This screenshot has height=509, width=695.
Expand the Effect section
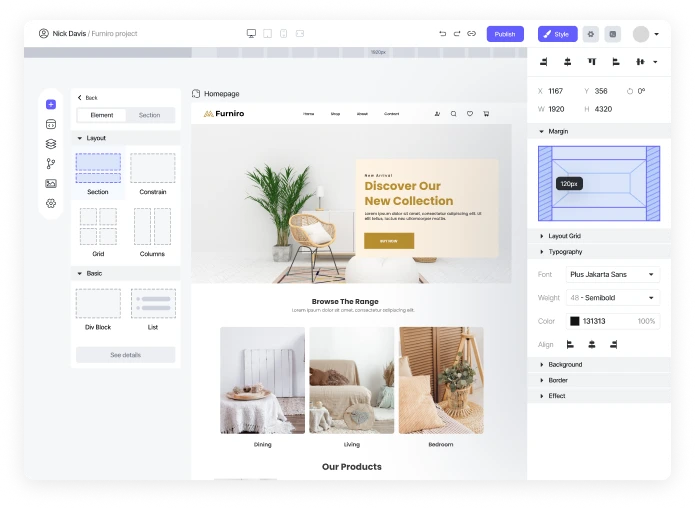pyautogui.click(x=598, y=395)
